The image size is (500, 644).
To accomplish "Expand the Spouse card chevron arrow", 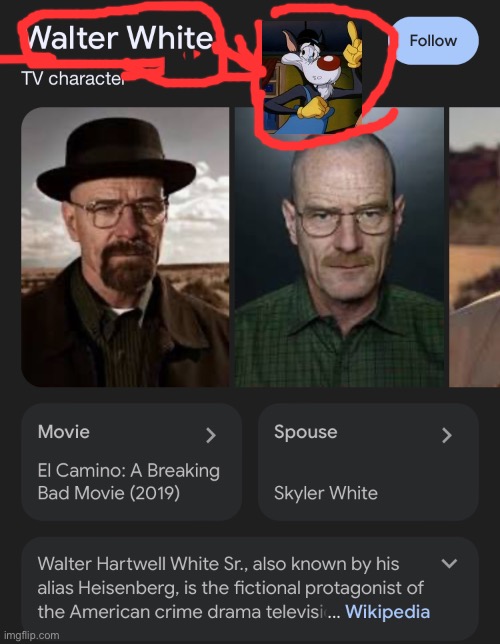I will pyautogui.click(x=447, y=435).
